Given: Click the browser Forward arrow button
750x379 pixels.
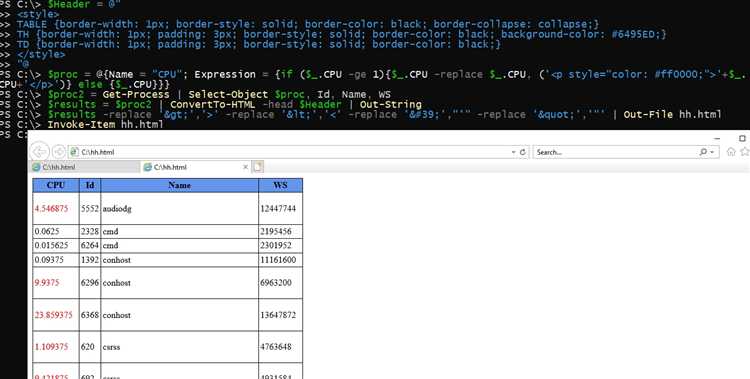Looking at the screenshot, I should (x=58, y=152).
